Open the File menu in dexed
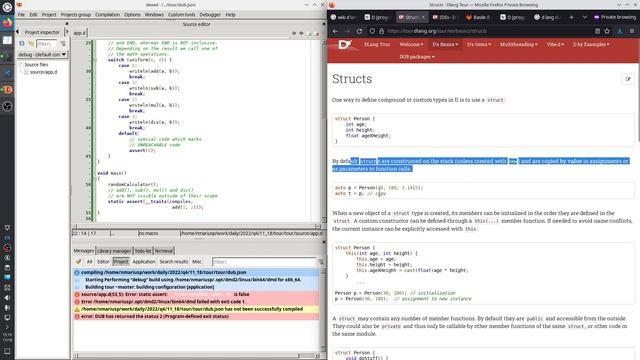This screenshot has width=640, height=360. [x=21, y=15]
